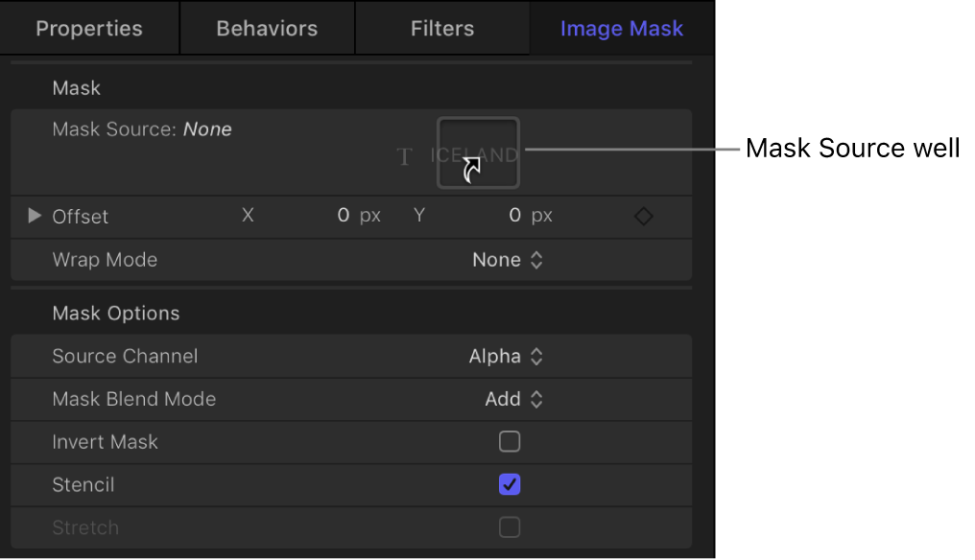Click the Offset Y value field

[514, 216]
